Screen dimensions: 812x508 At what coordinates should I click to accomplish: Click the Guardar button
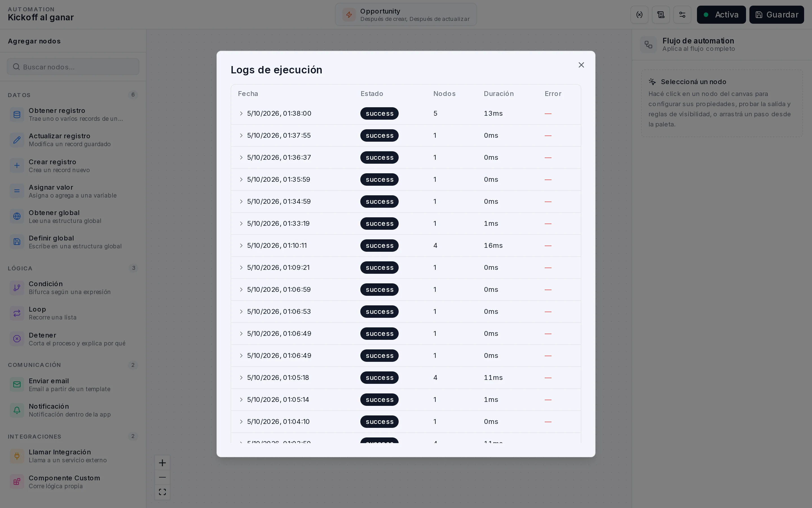click(776, 15)
